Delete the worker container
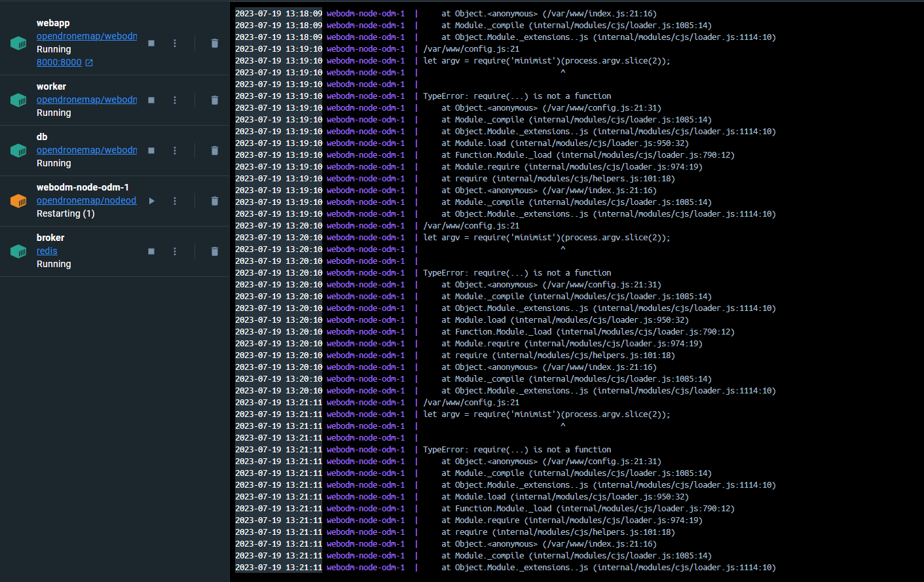Screen dimensions: 924x582 [x=214, y=100]
